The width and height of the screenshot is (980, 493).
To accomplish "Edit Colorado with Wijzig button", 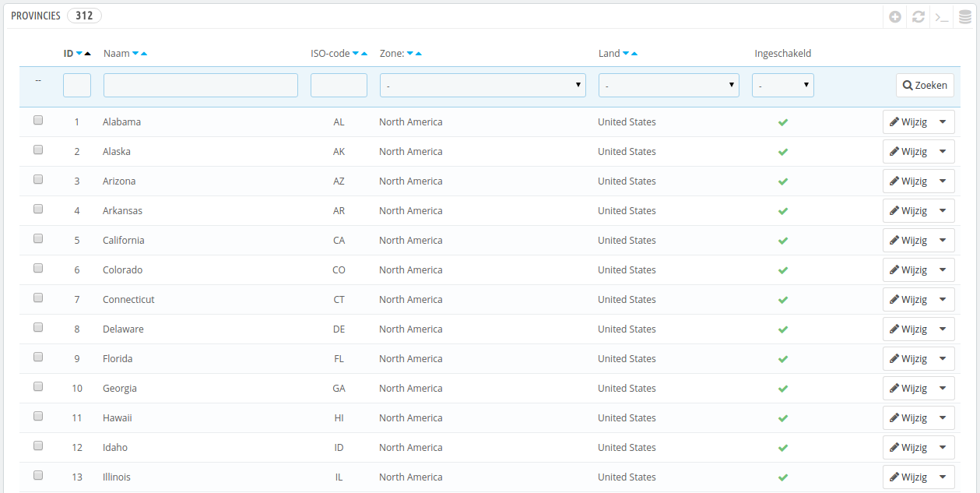I will pos(908,270).
